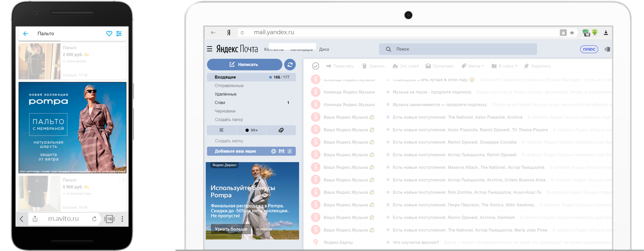
Task: Filter mail with attachments paperclip icon
Action: point(281,130)
